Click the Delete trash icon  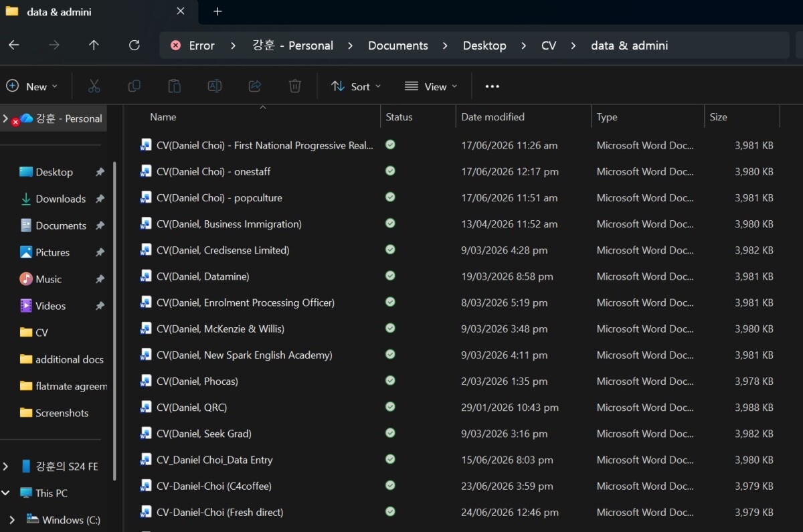coord(294,86)
